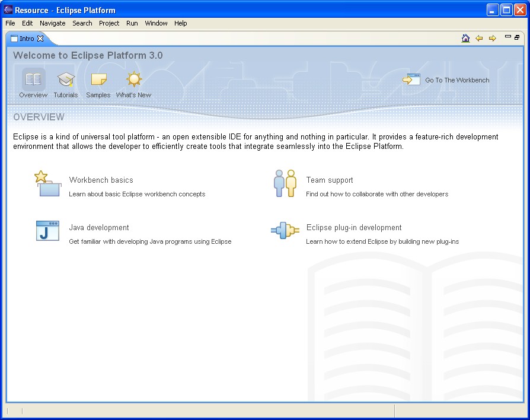
Task: Open the Overview book icon
Action: click(x=33, y=79)
